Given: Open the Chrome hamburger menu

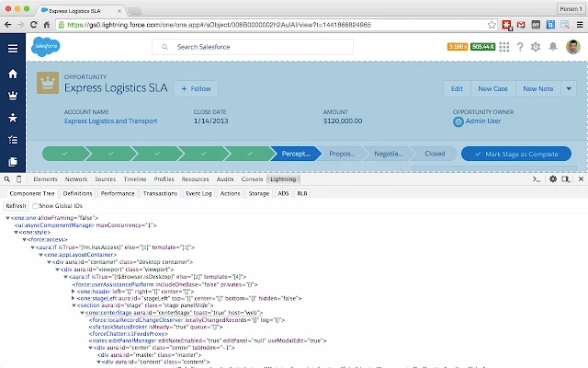Looking at the screenshot, I should coord(580,25).
